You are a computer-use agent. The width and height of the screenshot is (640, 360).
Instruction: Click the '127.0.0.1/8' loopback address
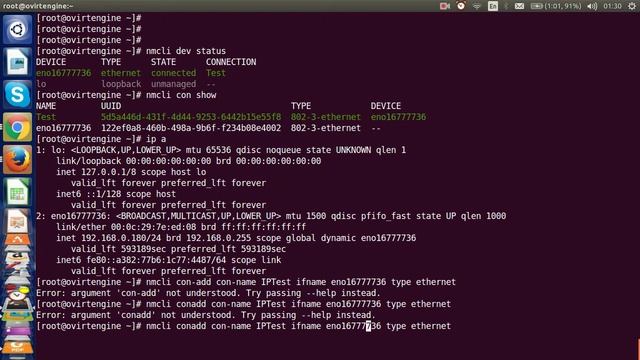pyautogui.click(x=109, y=172)
